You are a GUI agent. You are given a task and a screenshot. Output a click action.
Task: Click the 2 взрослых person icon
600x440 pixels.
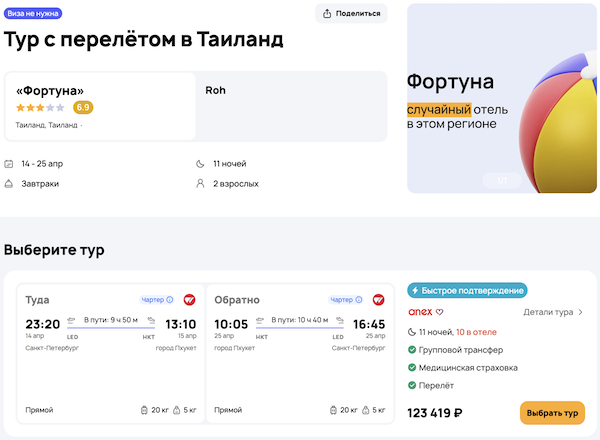pos(201,184)
